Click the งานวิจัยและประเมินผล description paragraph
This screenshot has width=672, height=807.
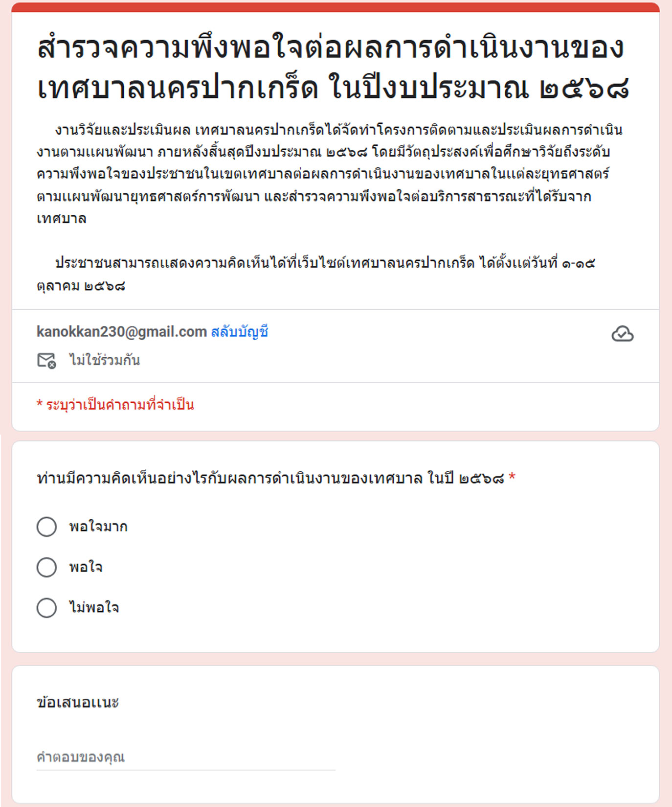pos(323,174)
